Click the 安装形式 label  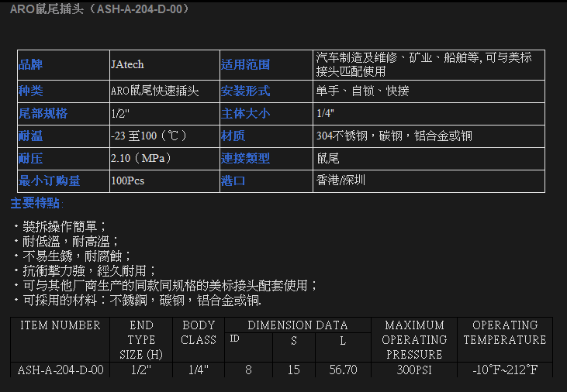246,91
